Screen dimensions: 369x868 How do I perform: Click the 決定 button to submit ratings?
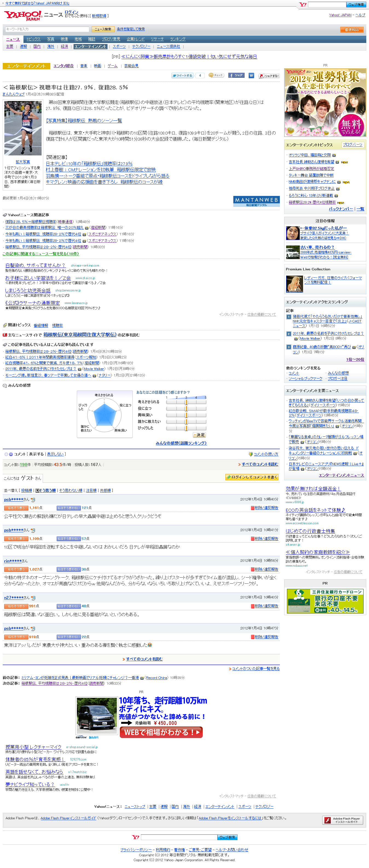tap(199, 435)
